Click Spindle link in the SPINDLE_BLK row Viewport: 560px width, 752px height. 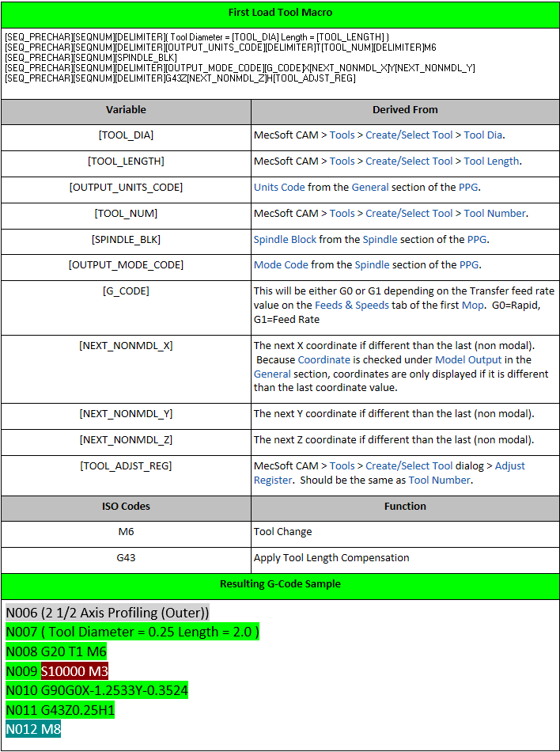[380, 239]
